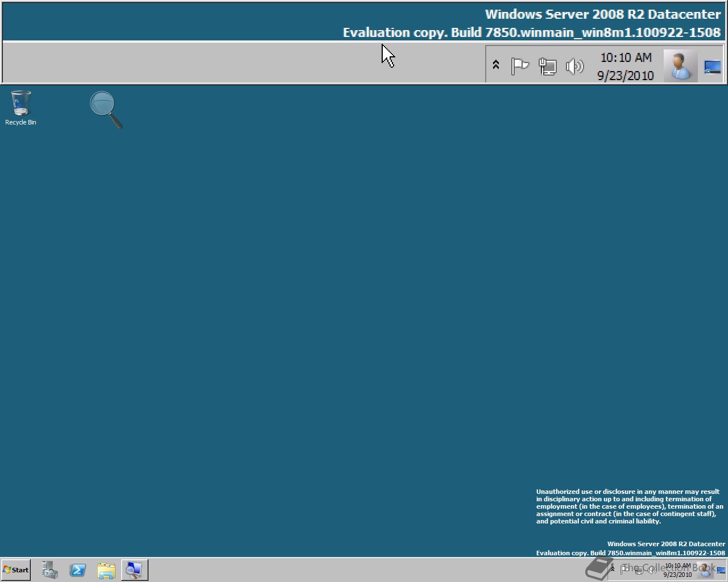Click the user account tile in taskbar tray
The image size is (728, 582).
tap(705, 569)
